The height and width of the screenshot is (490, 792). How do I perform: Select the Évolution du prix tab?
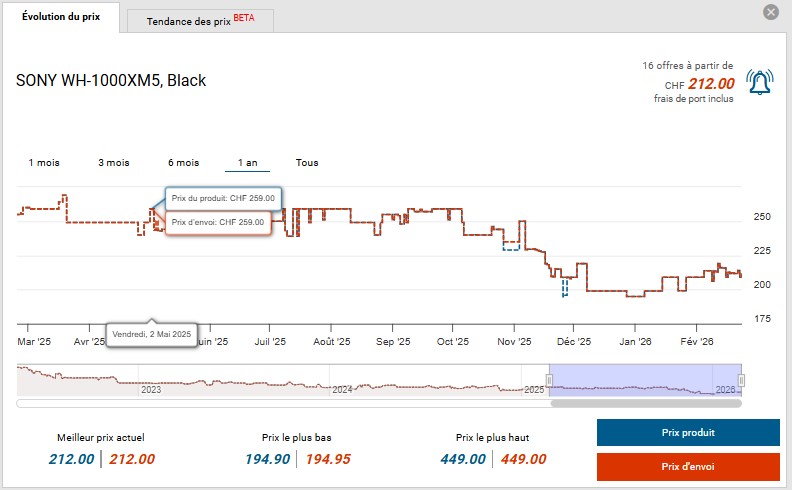(x=61, y=18)
